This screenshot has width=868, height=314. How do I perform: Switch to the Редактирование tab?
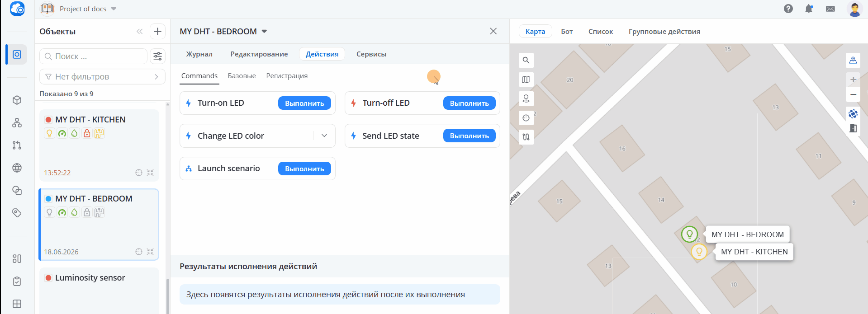click(259, 54)
